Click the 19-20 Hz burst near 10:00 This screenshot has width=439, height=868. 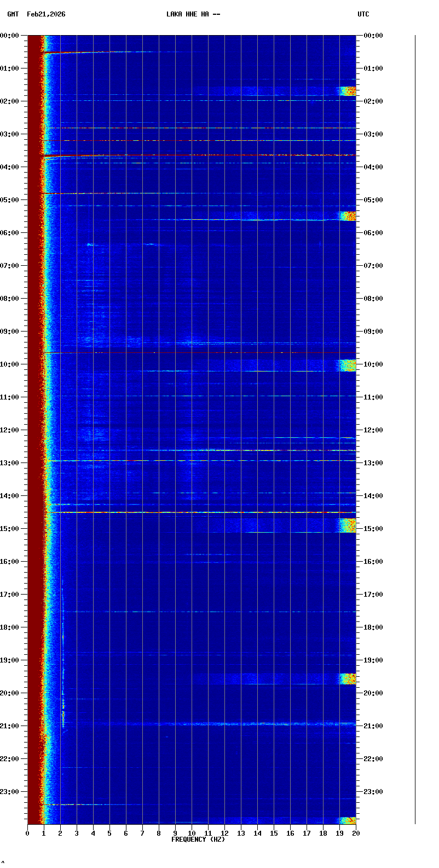pyautogui.click(x=348, y=365)
